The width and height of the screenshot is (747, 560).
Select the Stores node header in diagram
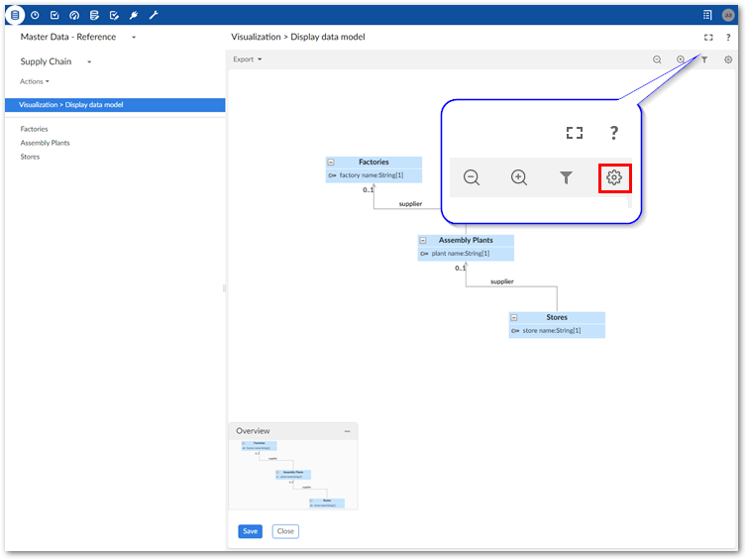[x=557, y=318]
